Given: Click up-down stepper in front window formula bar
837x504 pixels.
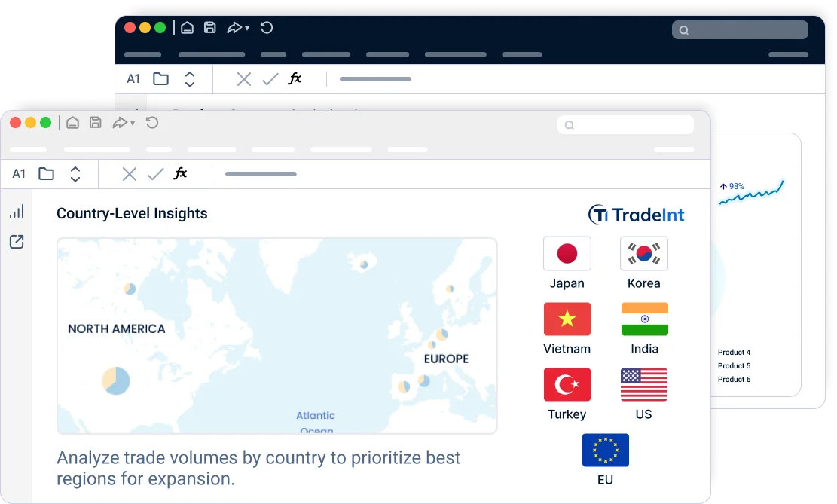Looking at the screenshot, I should (75, 173).
